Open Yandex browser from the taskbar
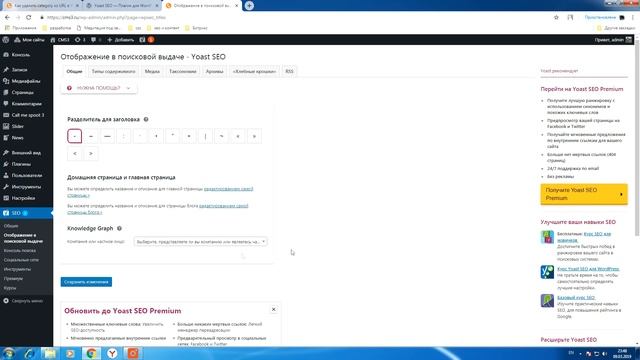Screen dimensions: 640x360 112,353
